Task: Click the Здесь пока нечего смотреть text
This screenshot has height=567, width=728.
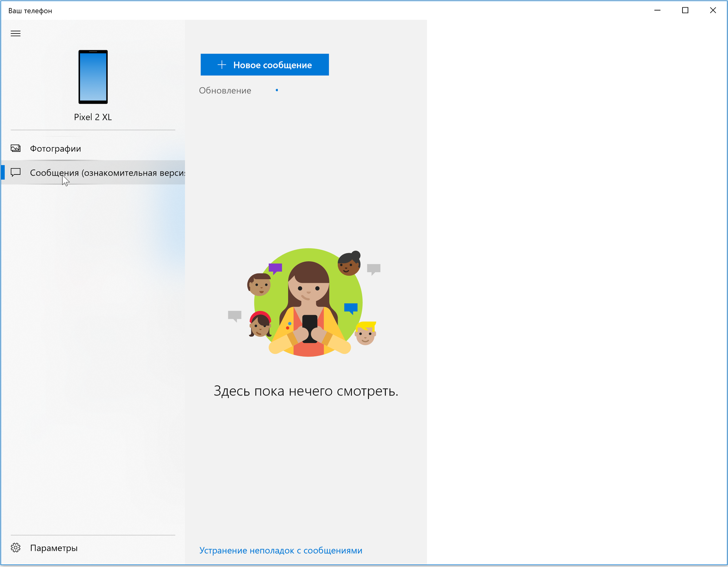Action: tap(306, 391)
